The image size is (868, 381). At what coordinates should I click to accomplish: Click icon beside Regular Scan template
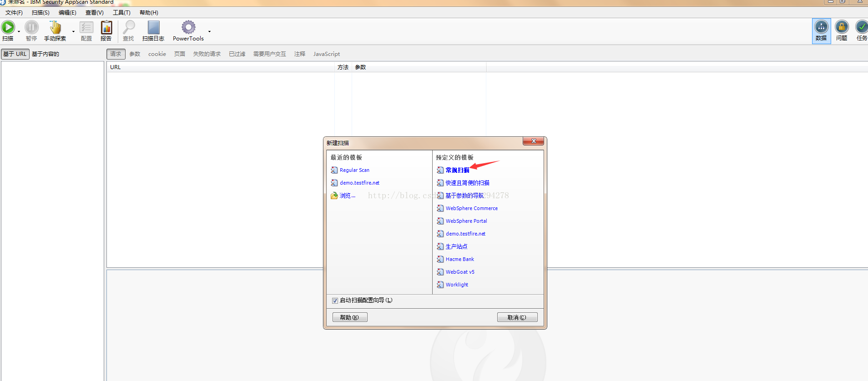pos(334,170)
